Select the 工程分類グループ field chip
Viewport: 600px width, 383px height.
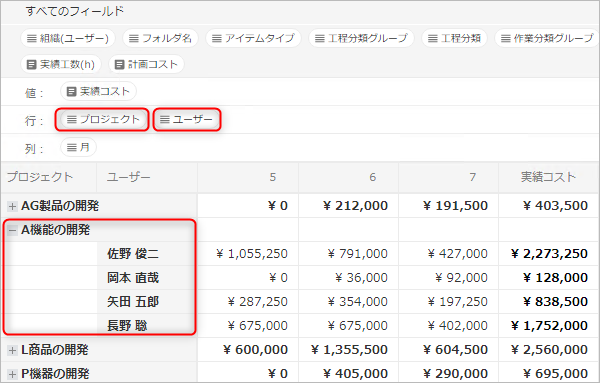(x=361, y=38)
